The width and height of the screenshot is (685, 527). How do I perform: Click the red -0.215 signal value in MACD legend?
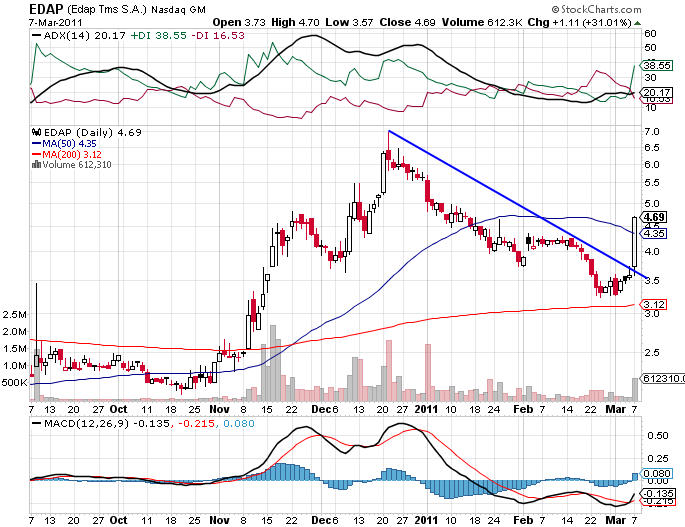196,423
